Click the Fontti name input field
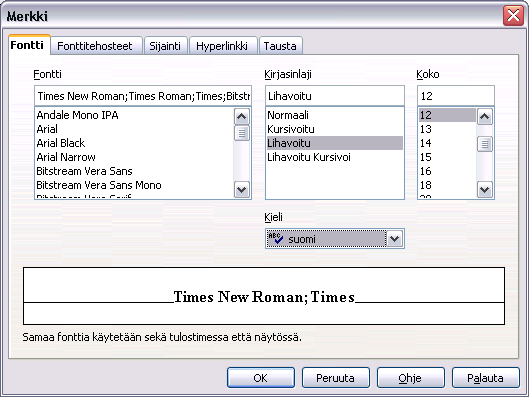 click(143, 96)
